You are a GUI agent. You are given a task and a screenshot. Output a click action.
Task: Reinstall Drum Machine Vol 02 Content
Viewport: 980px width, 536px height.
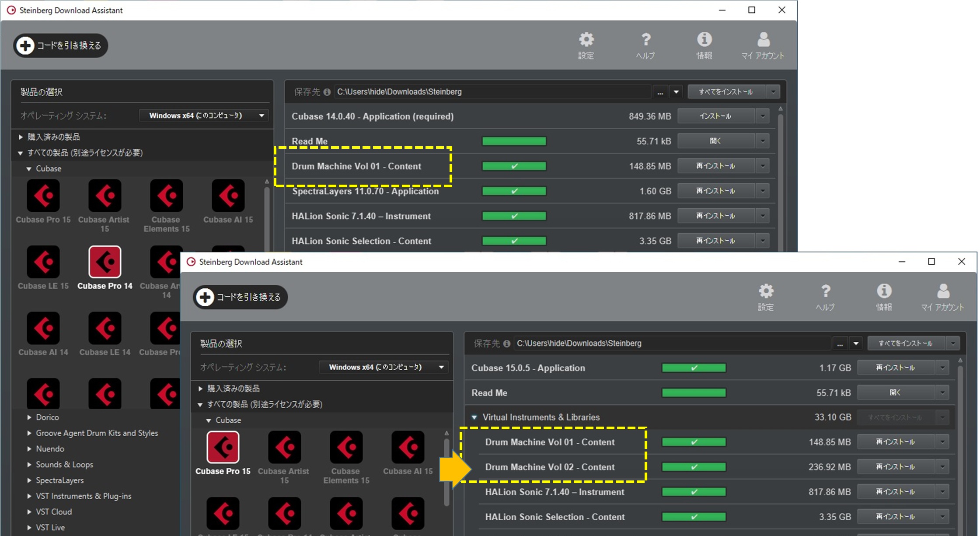pos(896,467)
